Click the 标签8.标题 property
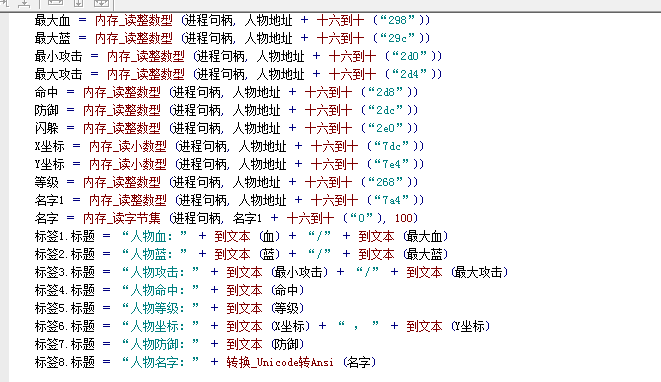Image resolution: width=661 pixels, height=382 pixels. coord(64,362)
